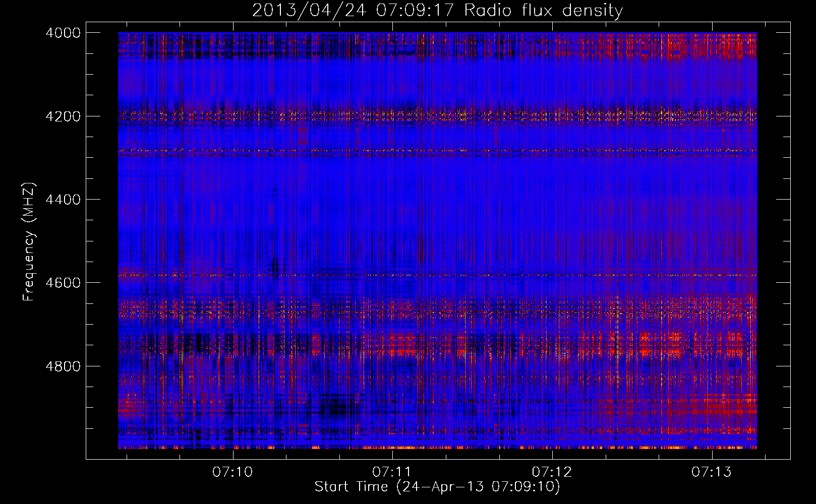This screenshot has width=816, height=504.
Task: Click the 'Start Time (24-Apr-13 07:09:10)' label
Action: 437,487
